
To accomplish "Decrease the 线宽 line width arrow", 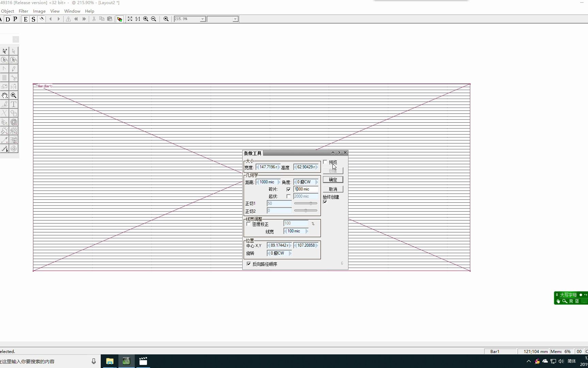I will coord(285,231).
